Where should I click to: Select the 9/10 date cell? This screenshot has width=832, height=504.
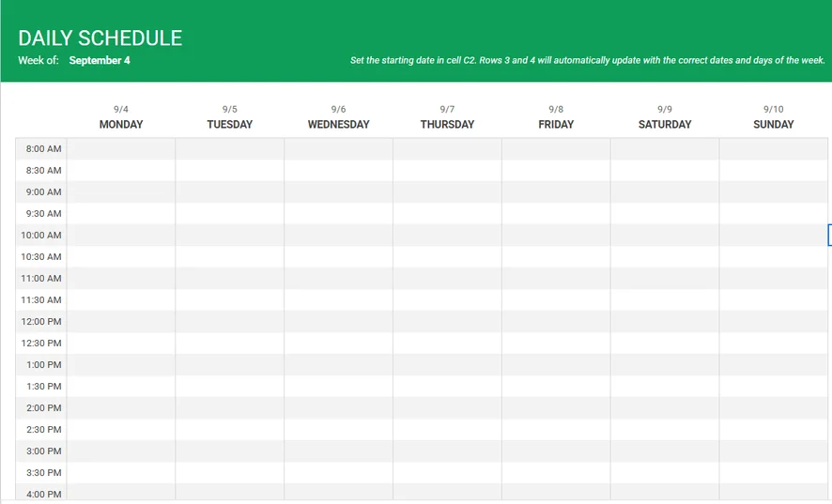click(x=774, y=110)
